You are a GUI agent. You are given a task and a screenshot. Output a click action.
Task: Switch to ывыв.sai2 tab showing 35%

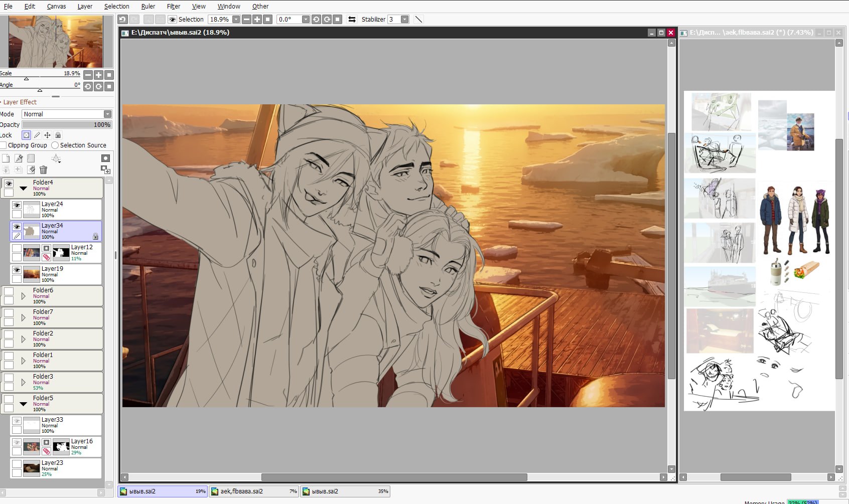coord(345,491)
